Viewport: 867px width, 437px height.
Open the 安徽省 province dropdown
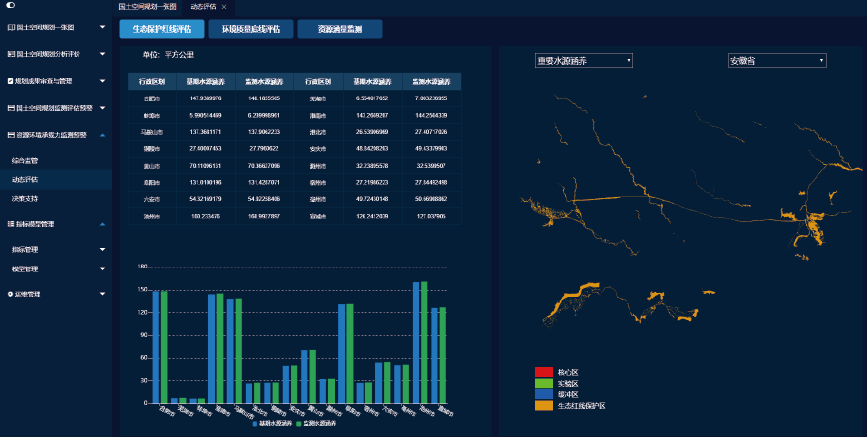pyautogui.click(x=777, y=61)
